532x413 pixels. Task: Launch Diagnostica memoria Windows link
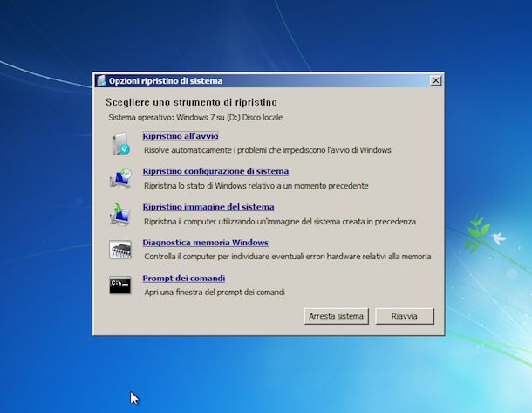[206, 243]
